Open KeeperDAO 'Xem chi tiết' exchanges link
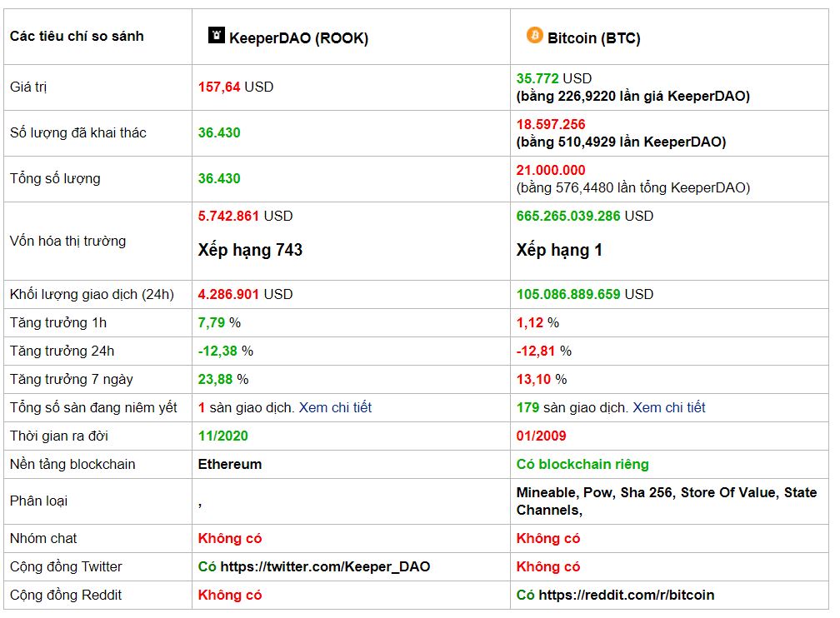The height and width of the screenshot is (618, 840). pos(335,407)
